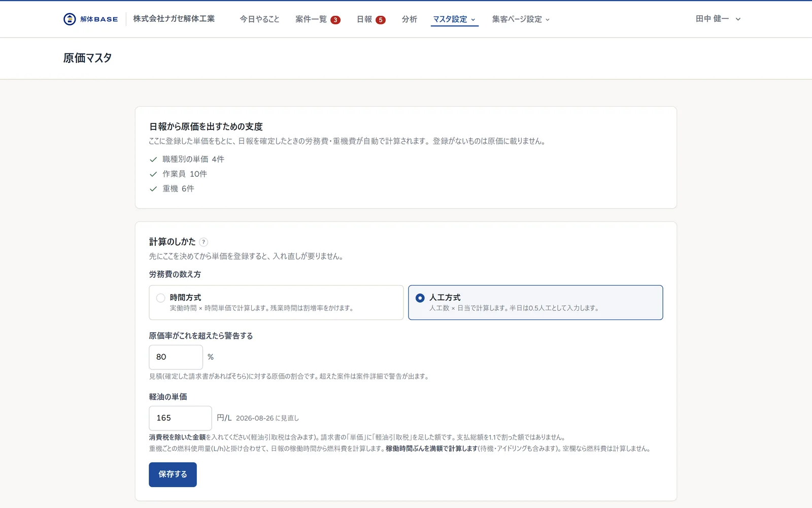Open the 分析 page
Viewport: 812px width, 508px height.
[410, 19]
